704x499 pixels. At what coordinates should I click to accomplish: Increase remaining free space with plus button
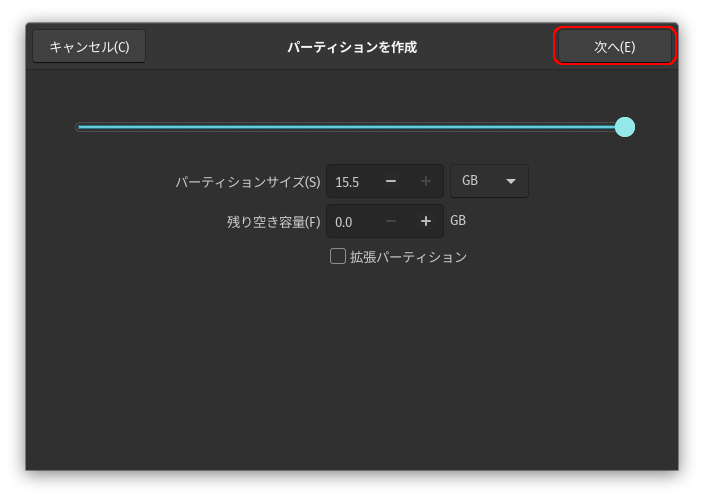[x=426, y=221]
